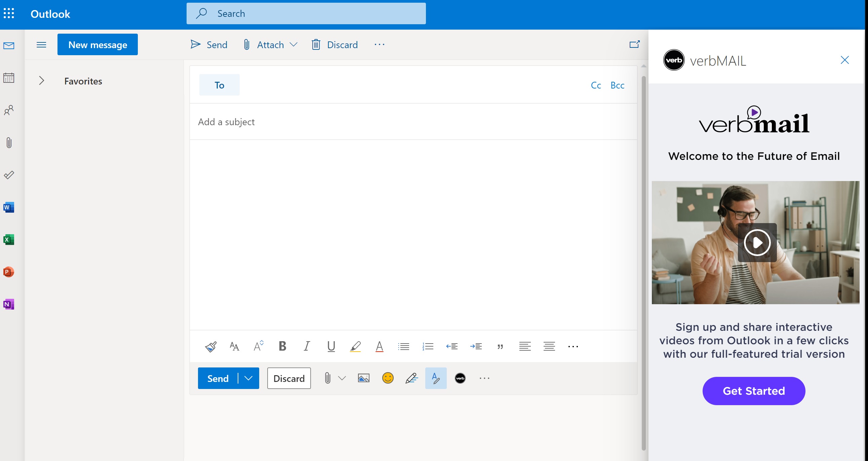Open the Font size option
The image size is (868, 461).
point(235,346)
